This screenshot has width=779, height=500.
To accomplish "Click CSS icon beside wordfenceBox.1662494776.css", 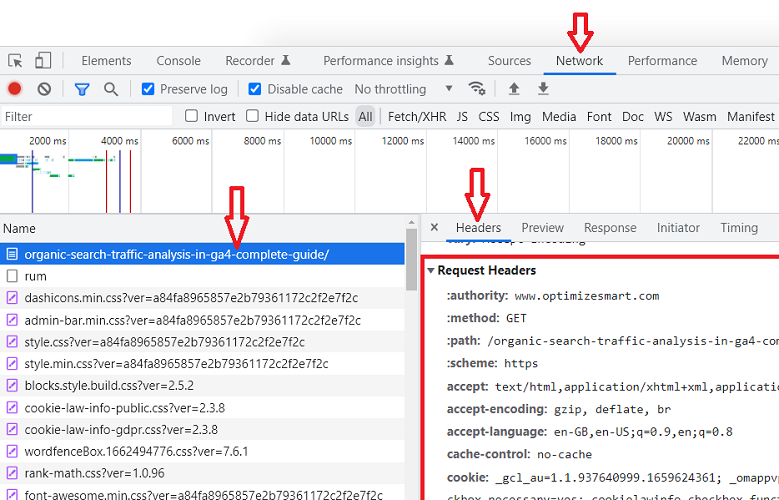I will tap(12, 451).
